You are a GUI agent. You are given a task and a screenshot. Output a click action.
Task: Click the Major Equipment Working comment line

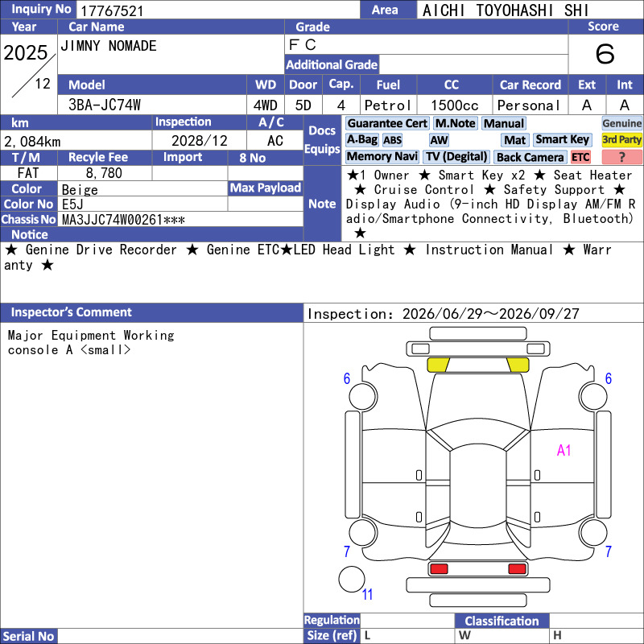91,336
